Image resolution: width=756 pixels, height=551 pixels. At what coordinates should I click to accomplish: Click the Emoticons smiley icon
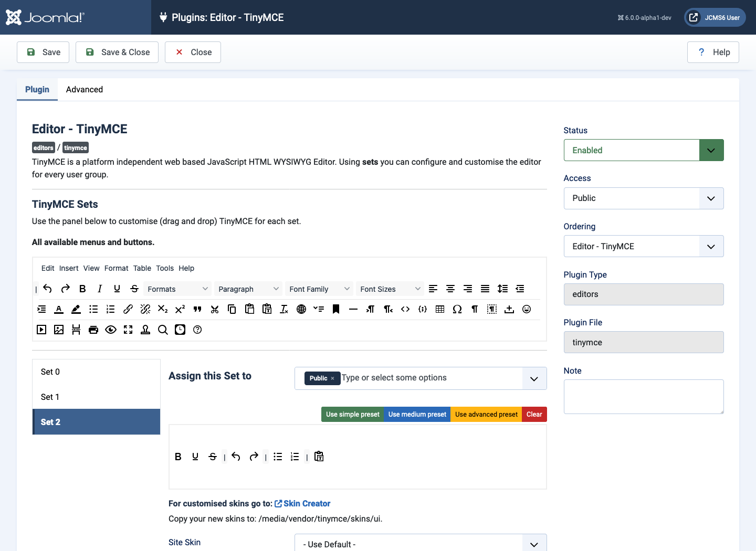click(527, 309)
